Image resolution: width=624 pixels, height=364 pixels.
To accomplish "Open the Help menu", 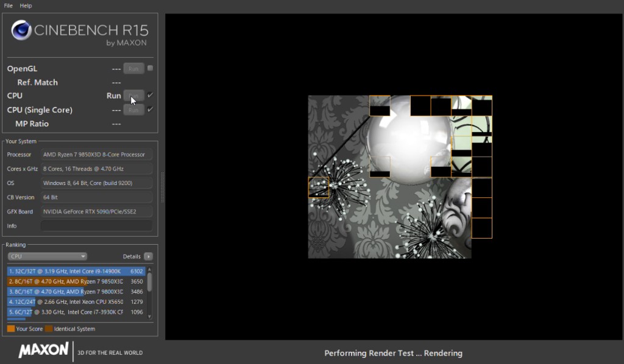I will pos(26,5).
